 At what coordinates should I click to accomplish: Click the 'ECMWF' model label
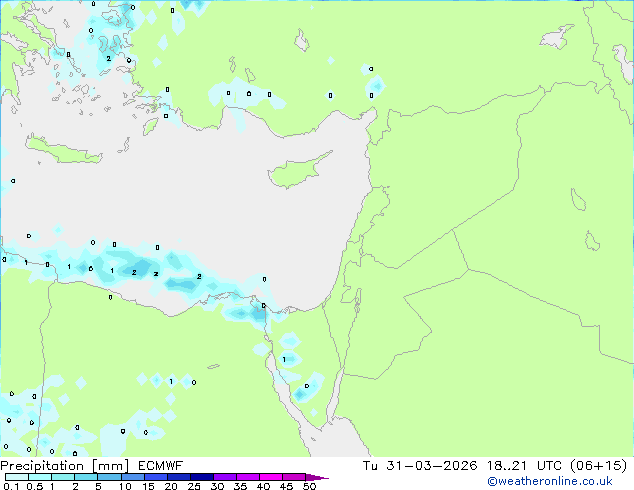pyautogui.click(x=160, y=466)
